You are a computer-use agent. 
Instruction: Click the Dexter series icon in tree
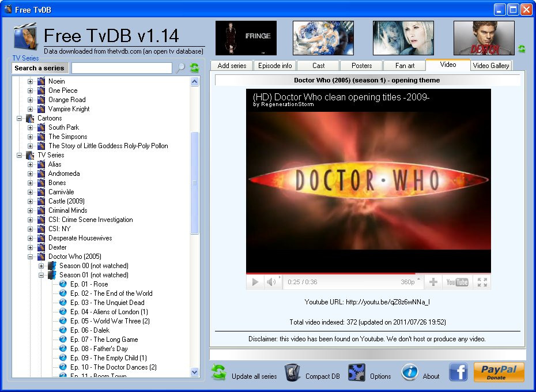click(x=41, y=247)
